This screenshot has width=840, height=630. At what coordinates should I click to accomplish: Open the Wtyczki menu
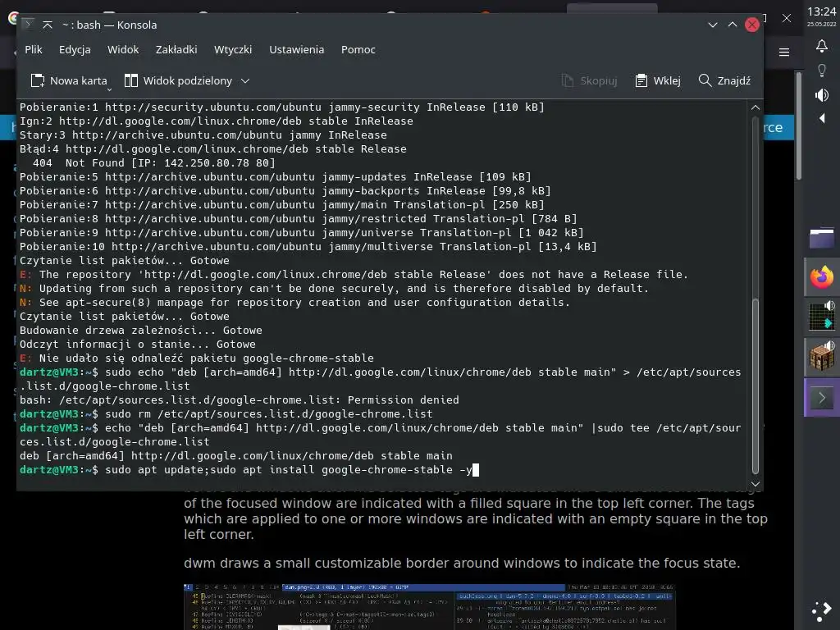(232, 49)
